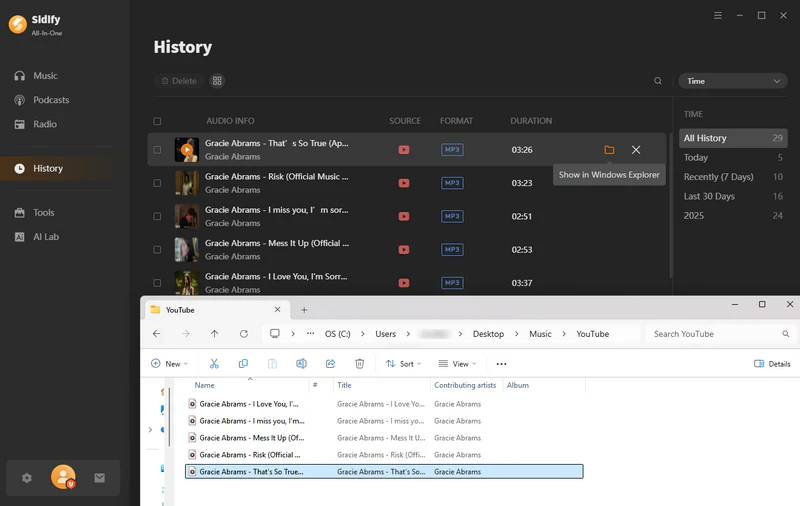Expand the navigation pane tree arrow

click(150, 429)
